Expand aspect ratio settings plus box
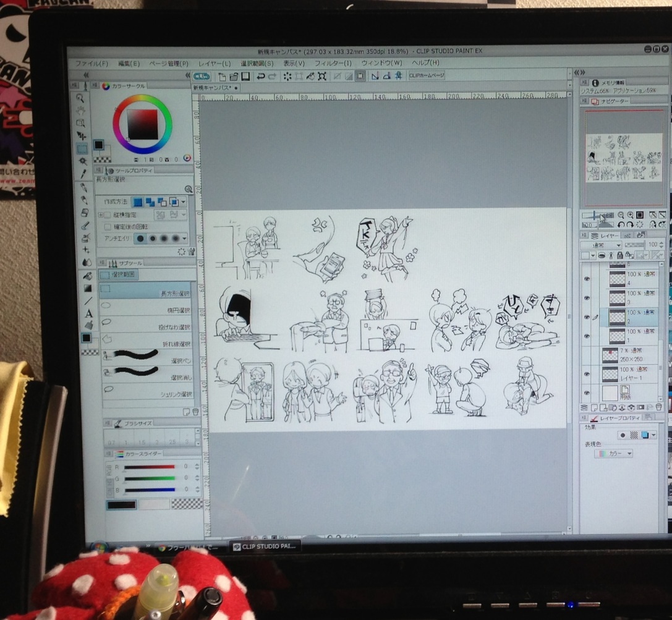 pos(101,214)
